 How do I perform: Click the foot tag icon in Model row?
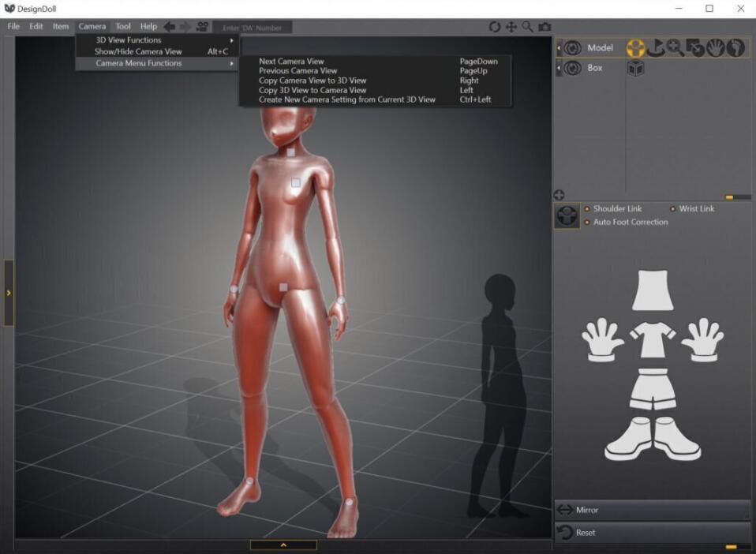[x=735, y=48]
